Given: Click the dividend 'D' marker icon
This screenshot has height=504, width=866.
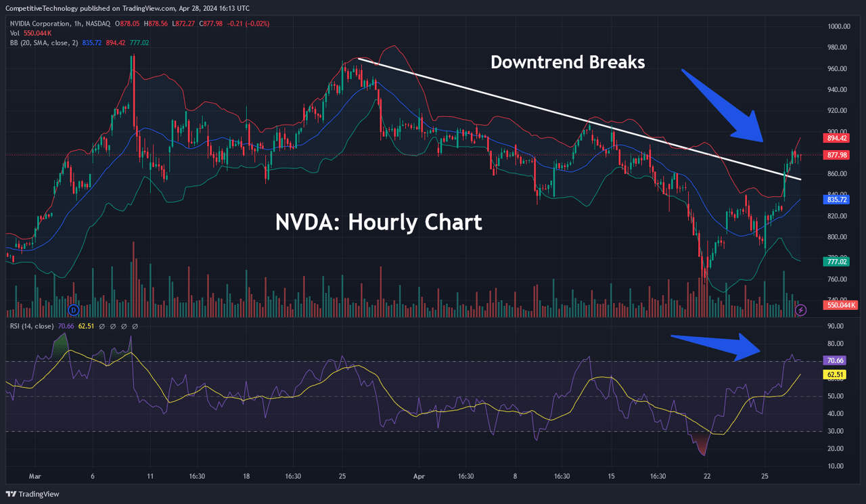Looking at the screenshot, I should tap(74, 310).
